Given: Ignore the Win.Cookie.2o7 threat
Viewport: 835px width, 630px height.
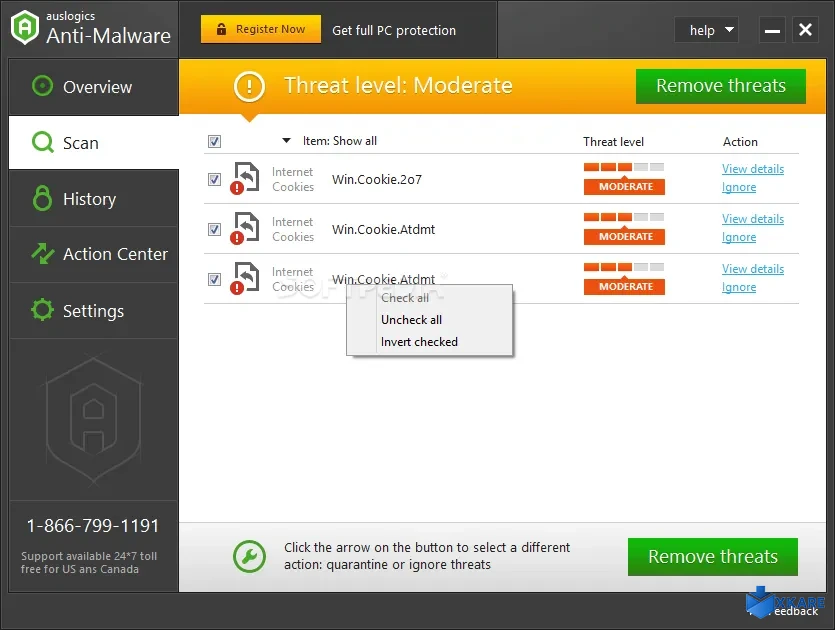Looking at the screenshot, I should 739,187.
